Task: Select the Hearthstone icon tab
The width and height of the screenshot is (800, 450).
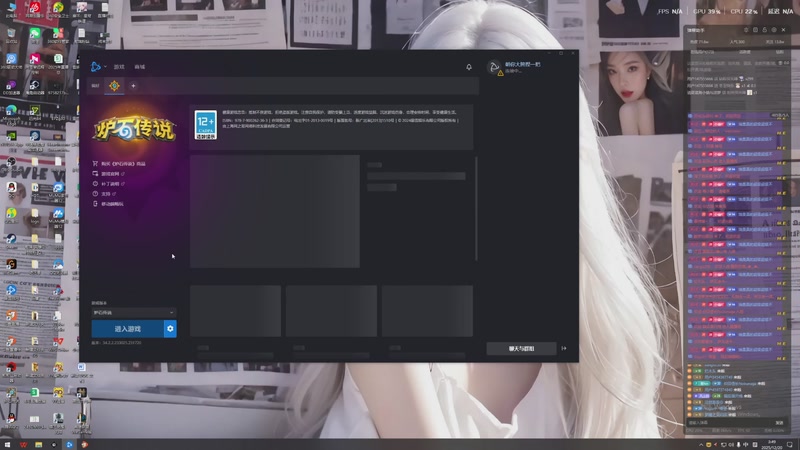Action: [x=114, y=86]
